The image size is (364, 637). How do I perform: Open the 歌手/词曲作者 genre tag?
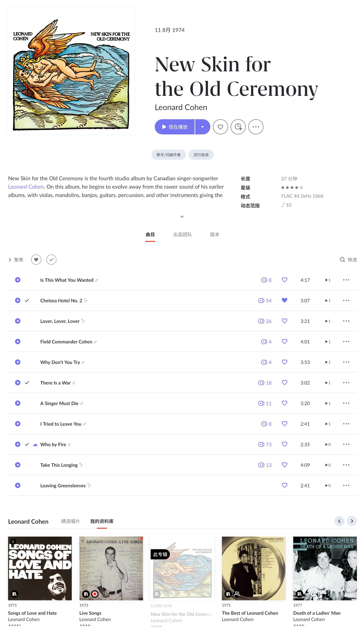[x=169, y=155]
